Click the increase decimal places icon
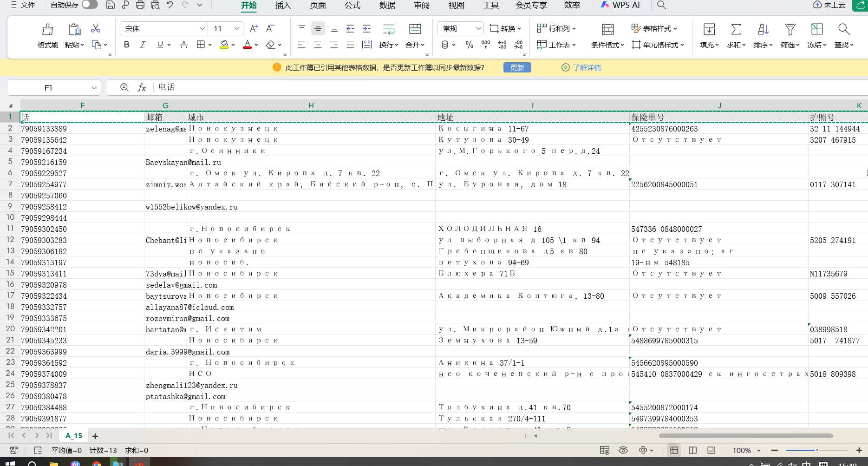The image size is (868, 466). pyautogui.click(x=502, y=45)
